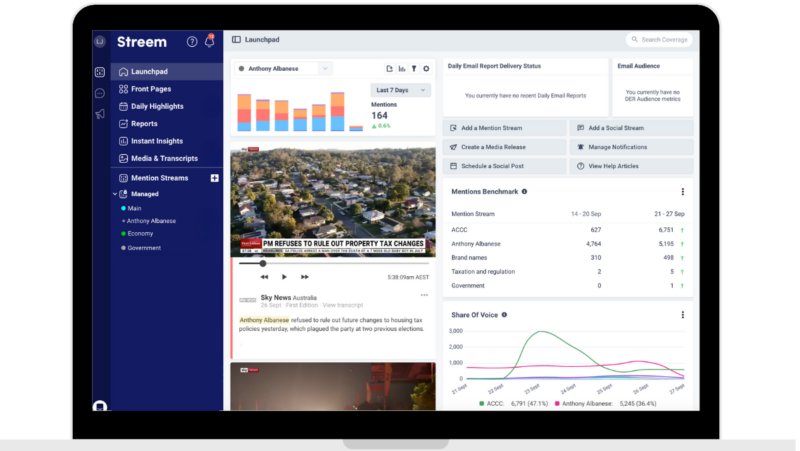800x451 pixels.
Task: Click Anthony Albanese row in Mentions Benchmark
Action: click(x=568, y=244)
